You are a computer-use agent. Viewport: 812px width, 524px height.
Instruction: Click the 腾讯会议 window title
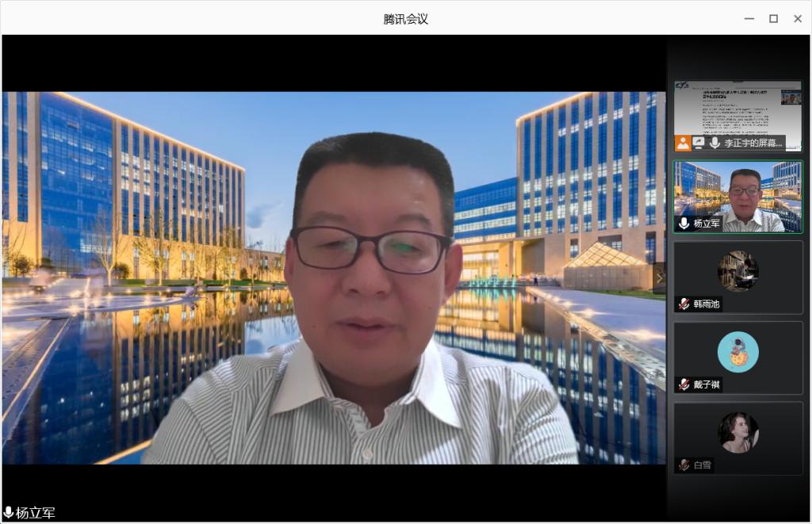(x=406, y=19)
